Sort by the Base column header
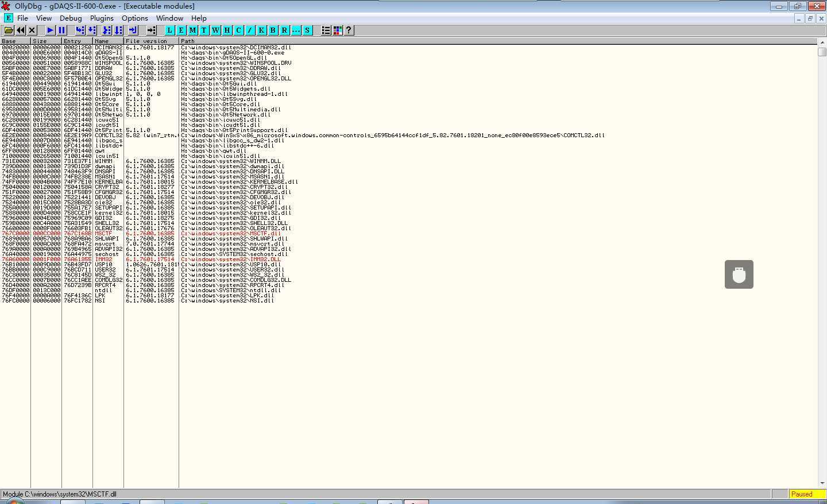Screen dimensions: 827x504 [16, 41]
